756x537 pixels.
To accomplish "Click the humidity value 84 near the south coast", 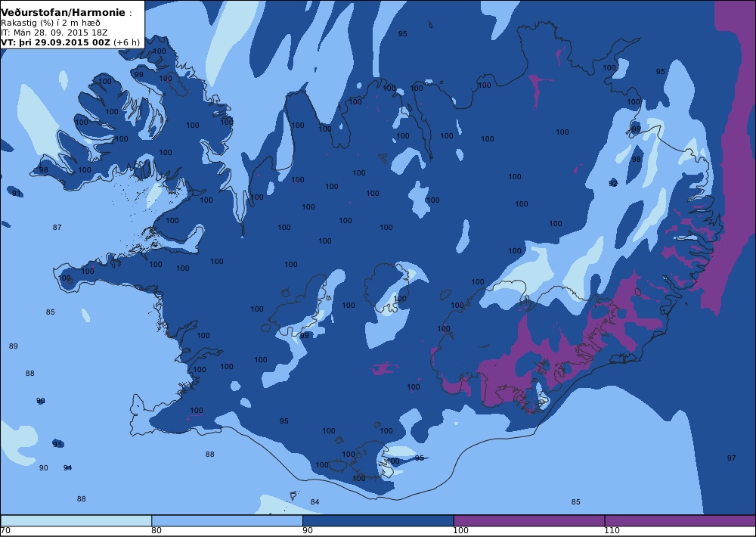I will [x=314, y=501].
